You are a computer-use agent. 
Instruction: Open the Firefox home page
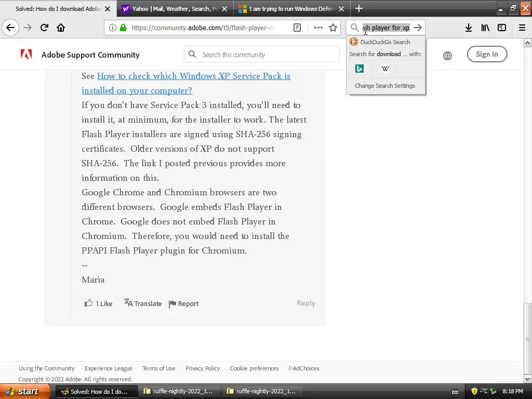(x=61, y=28)
